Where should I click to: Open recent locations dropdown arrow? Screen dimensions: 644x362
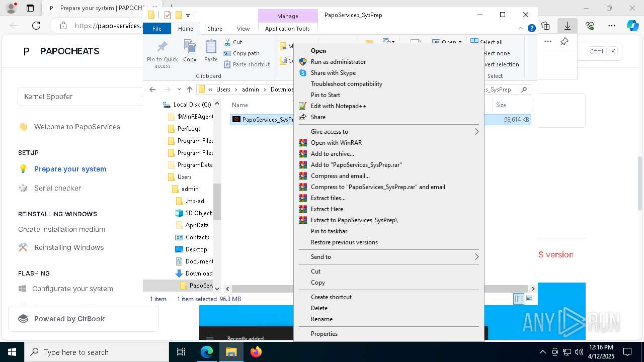179,89
